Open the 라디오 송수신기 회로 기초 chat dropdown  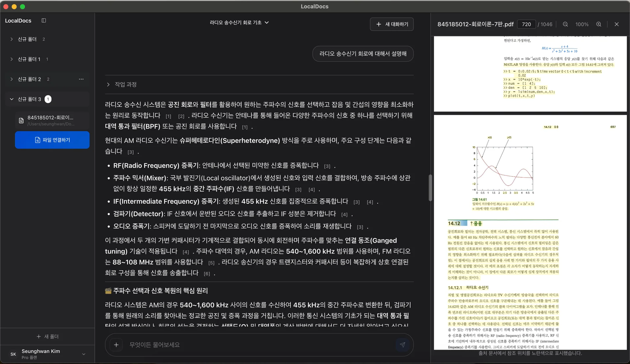[x=267, y=23]
